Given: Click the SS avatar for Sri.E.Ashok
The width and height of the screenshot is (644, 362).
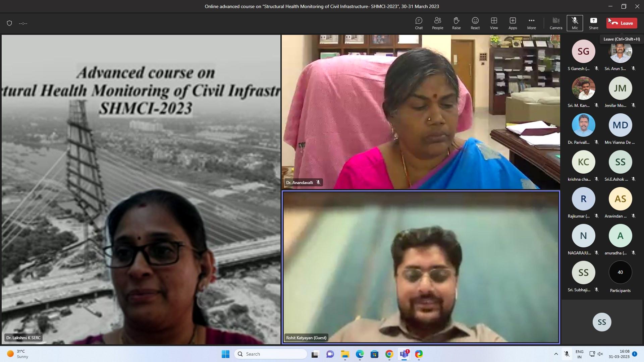Looking at the screenshot, I should (x=620, y=162).
